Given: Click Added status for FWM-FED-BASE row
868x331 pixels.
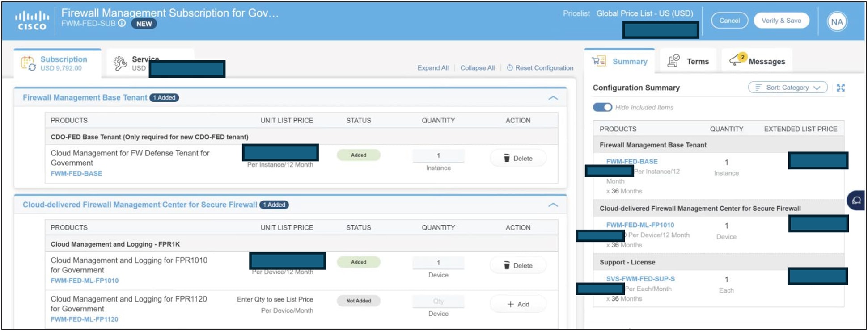Looking at the screenshot, I should tap(359, 155).
